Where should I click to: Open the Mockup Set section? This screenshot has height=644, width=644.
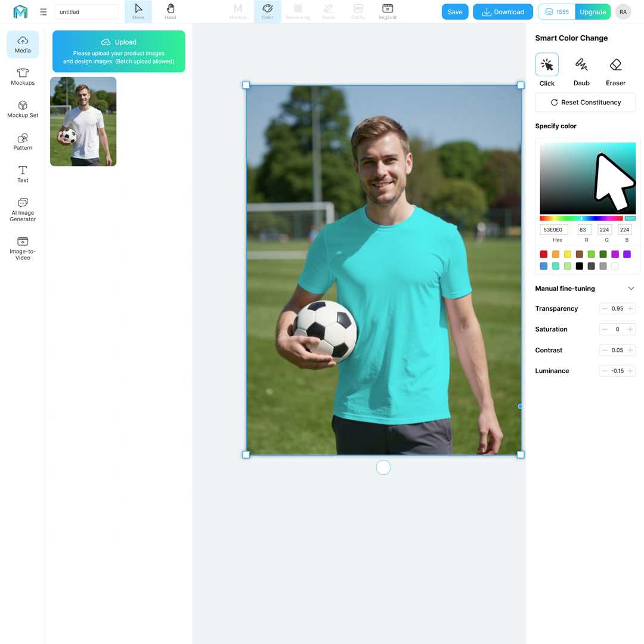coord(23,109)
